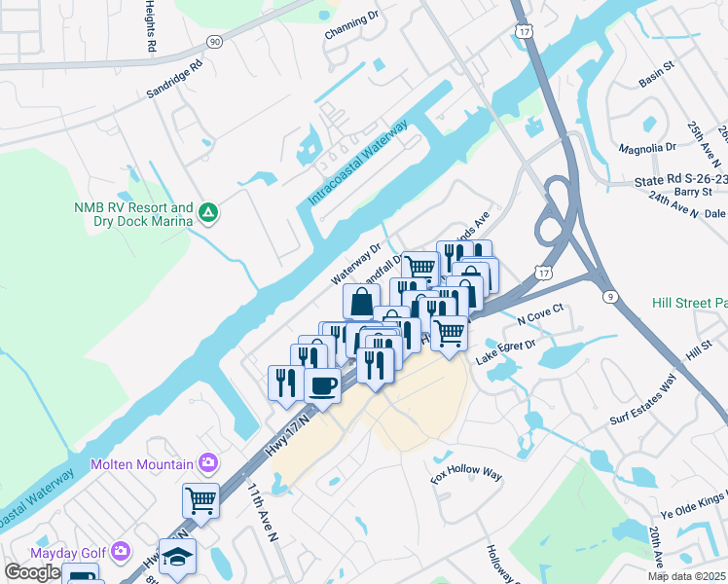Image resolution: width=728 pixels, height=584 pixels.
Task: Click the Route 90 highway shield
Action: [214, 42]
